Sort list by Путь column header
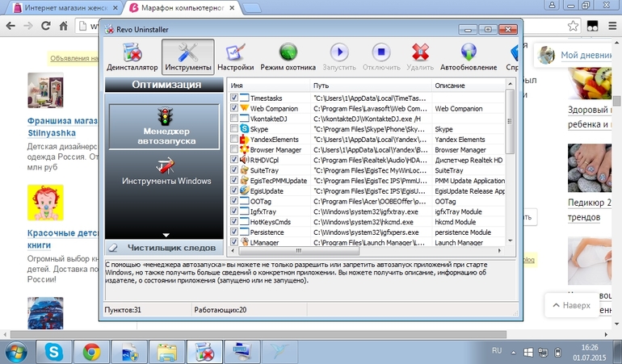This screenshot has width=622, height=364. pyautogui.click(x=371, y=86)
